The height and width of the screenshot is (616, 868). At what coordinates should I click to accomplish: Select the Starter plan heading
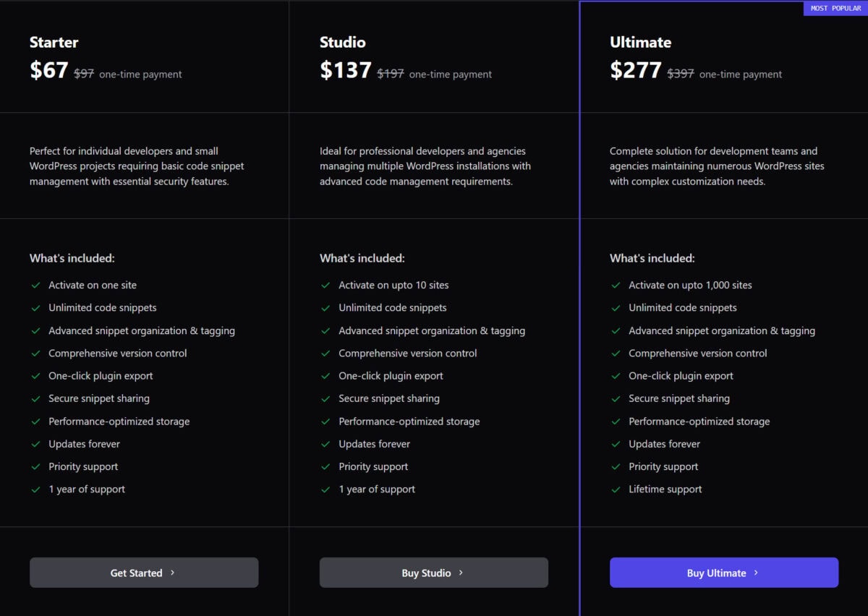54,42
